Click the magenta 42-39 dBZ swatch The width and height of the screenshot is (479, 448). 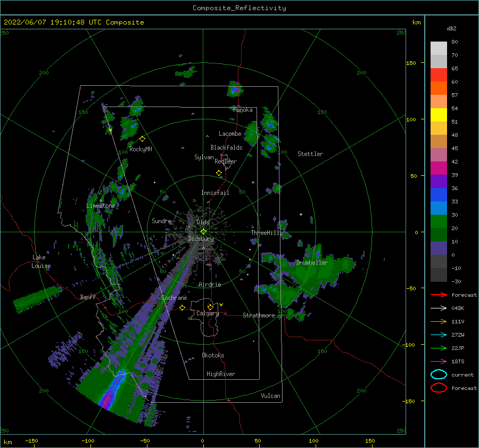[x=439, y=168]
